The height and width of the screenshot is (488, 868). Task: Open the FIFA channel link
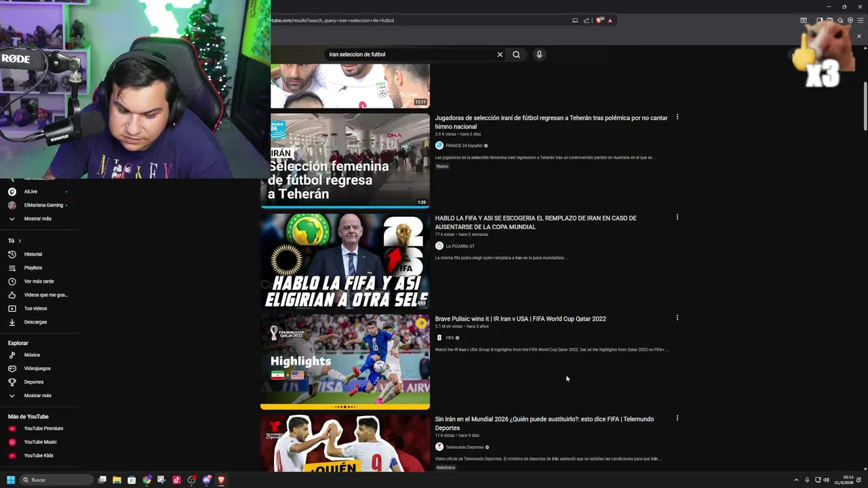pyautogui.click(x=450, y=338)
